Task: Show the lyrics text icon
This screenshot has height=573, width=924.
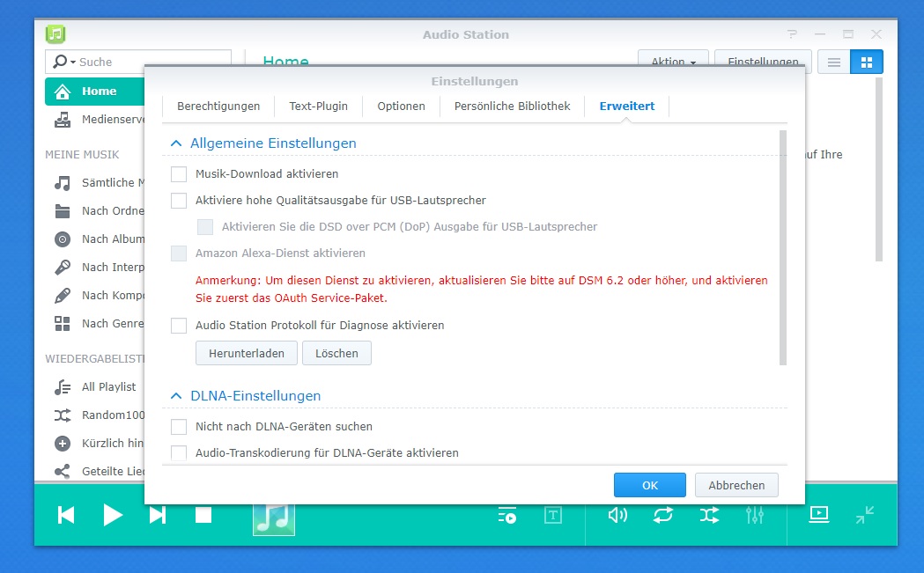Action: (552, 516)
